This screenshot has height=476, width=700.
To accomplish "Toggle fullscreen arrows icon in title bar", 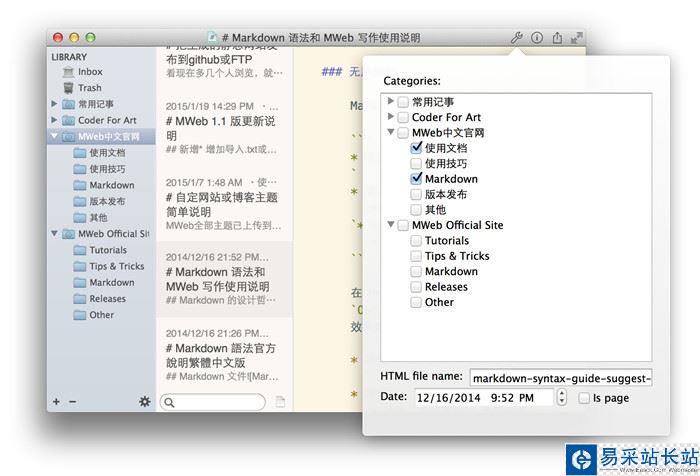I will tap(576, 38).
